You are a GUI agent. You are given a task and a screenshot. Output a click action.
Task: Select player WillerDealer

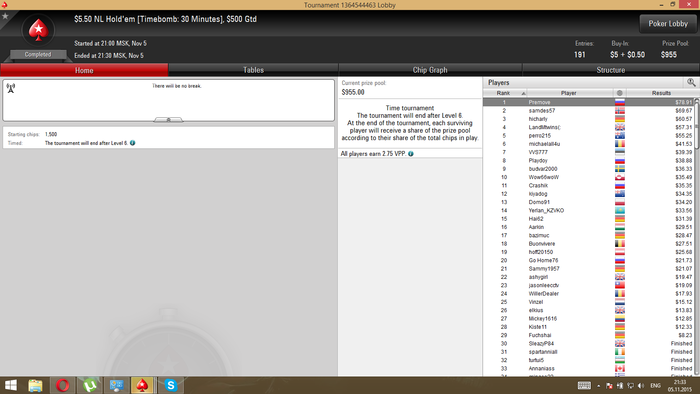coord(588,294)
